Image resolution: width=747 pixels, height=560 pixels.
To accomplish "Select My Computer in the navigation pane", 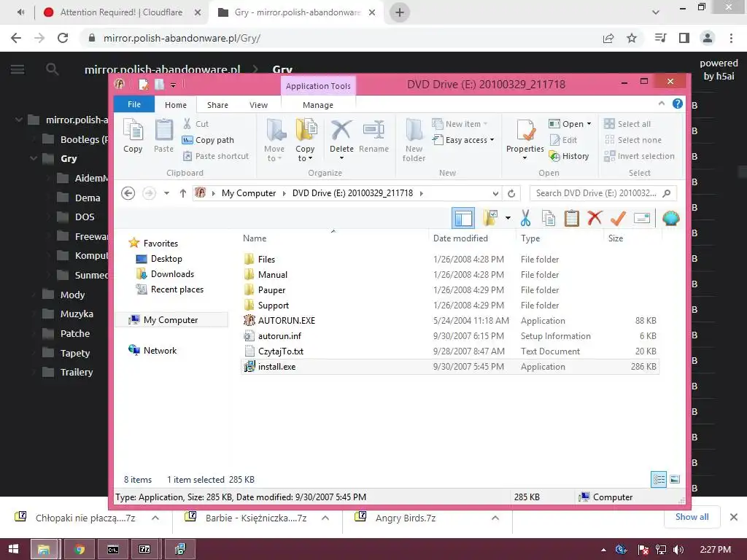I will (171, 320).
